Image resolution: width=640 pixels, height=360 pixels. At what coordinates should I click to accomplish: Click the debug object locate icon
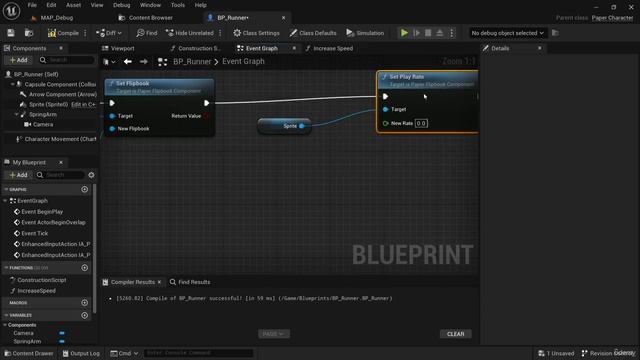pyautogui.click(x=555, y=33)
